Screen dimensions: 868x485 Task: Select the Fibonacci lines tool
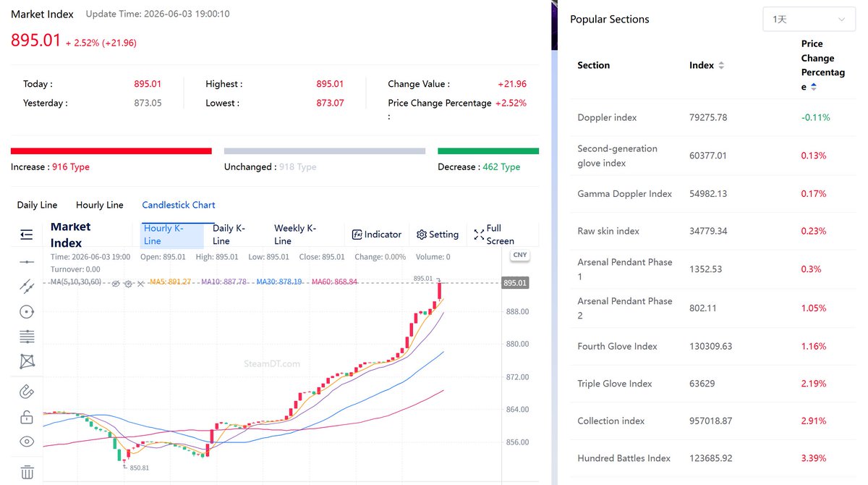click(27, 337)
